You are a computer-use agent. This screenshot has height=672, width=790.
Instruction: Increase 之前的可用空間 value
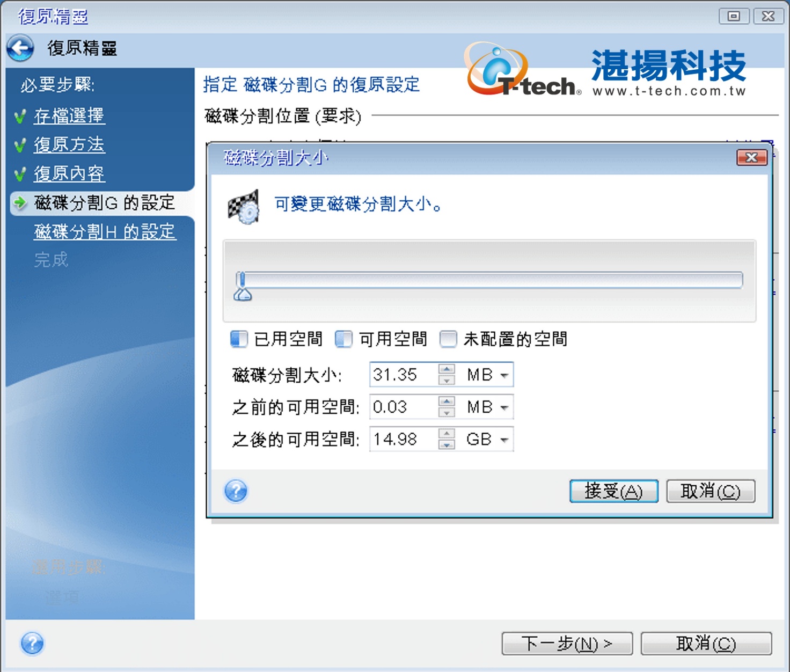tap(447, 401)
